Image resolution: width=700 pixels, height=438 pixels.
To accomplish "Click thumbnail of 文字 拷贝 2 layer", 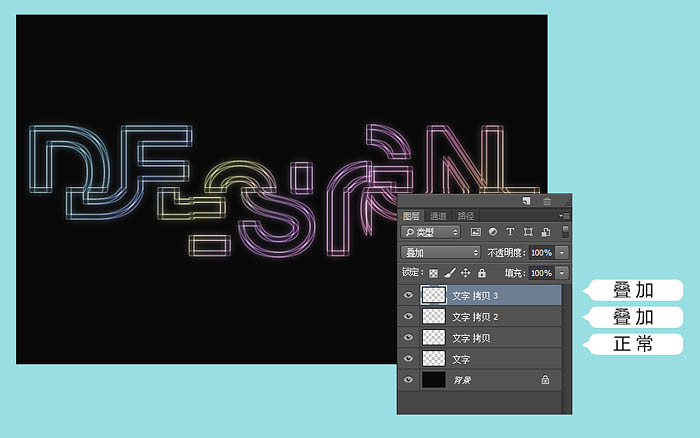I will pos(433,316).
